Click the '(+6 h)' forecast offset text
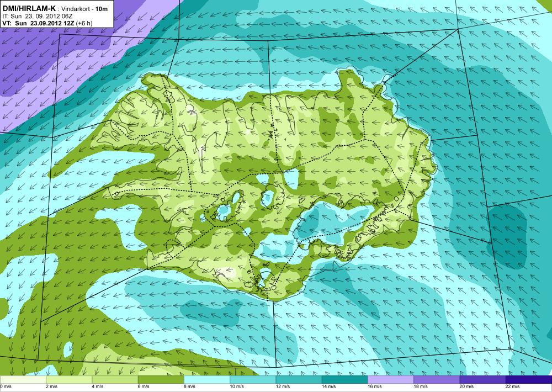Screen dimensions: 552x392 click(x=83, y=23)
